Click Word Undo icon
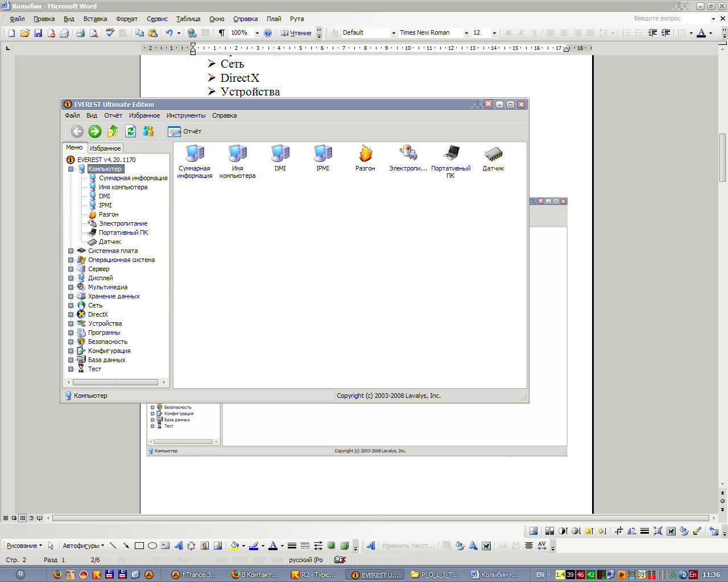The height and width of the screenshot is (582, 728). point(169,33)
